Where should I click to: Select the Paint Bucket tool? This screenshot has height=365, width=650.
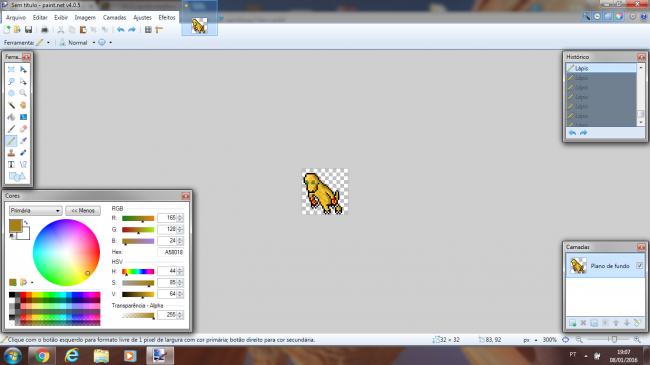coord(11,117)
